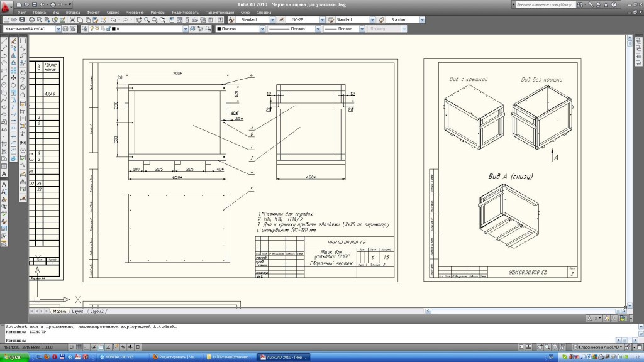644x362 pixels.
Task: Open the Размеры menu
Action: pos(158,13)
